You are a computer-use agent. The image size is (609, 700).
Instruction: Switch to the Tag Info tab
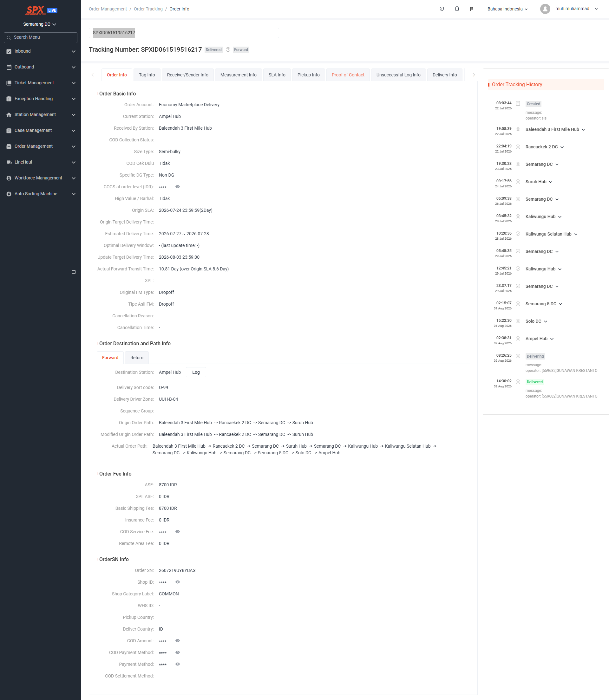pos(147,75)
